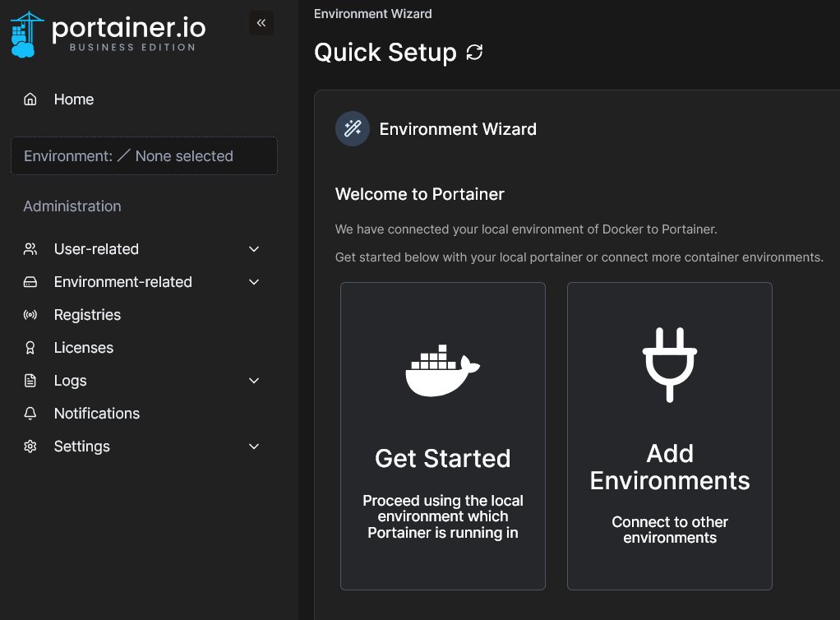Expand the Logs chevron
The height and width of the screenshot is (620, 840).
[254, 381]
